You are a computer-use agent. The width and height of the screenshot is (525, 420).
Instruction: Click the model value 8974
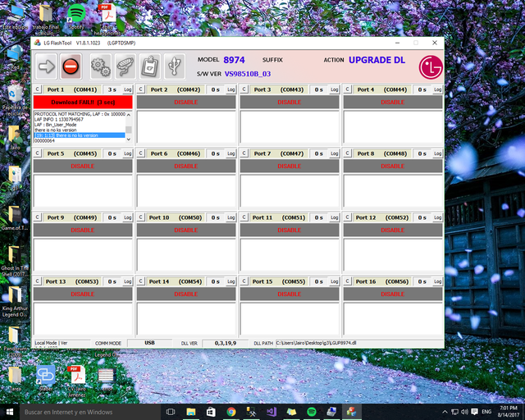pos(234,60)
